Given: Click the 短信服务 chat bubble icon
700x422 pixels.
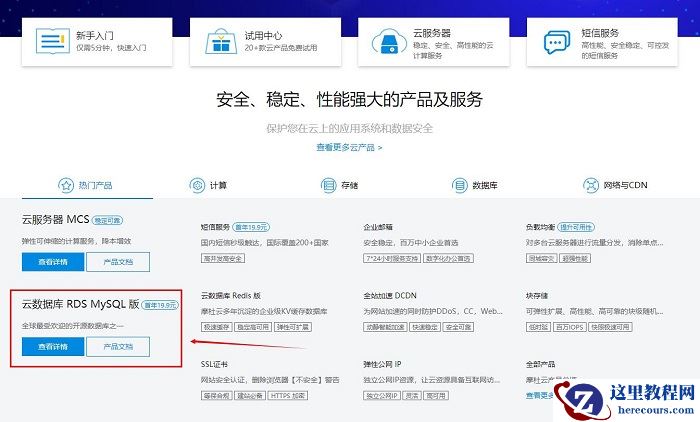Looking at the screenshot, I should click(x=557, y=42).
